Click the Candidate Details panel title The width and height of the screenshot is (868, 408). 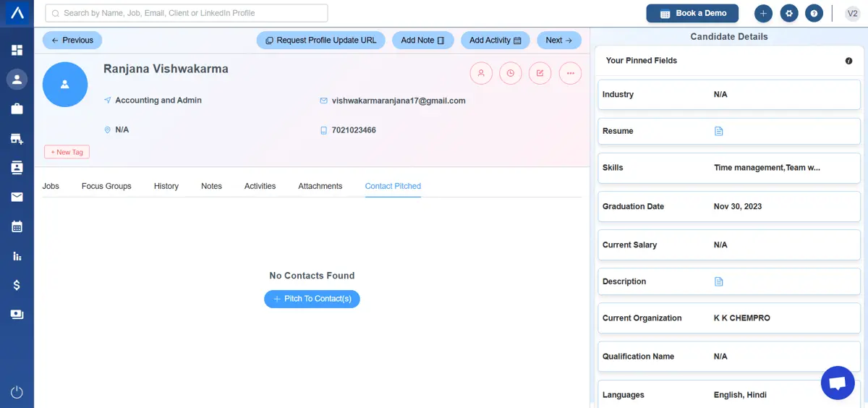coord(729,37)
